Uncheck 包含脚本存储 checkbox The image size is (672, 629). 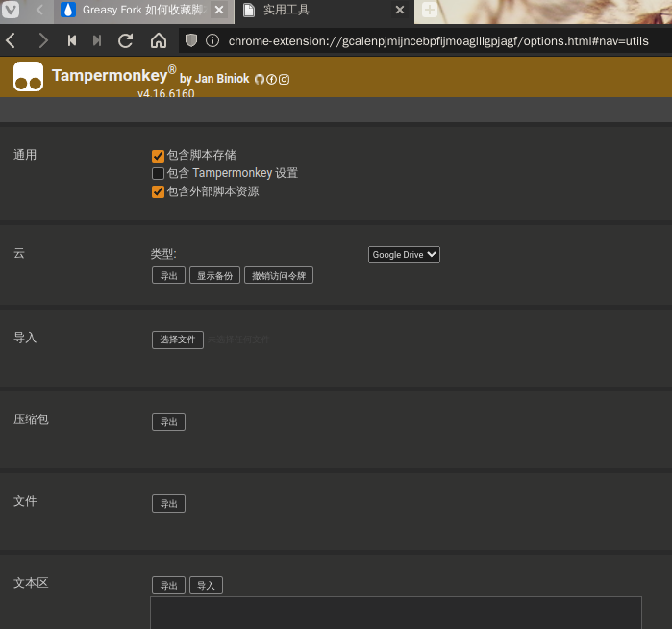(159, 155)
